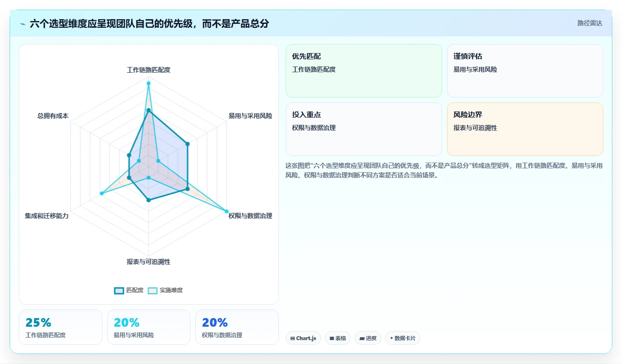
Task: Click the 路径雷达 label in the header
Action: tap(590, 23)
